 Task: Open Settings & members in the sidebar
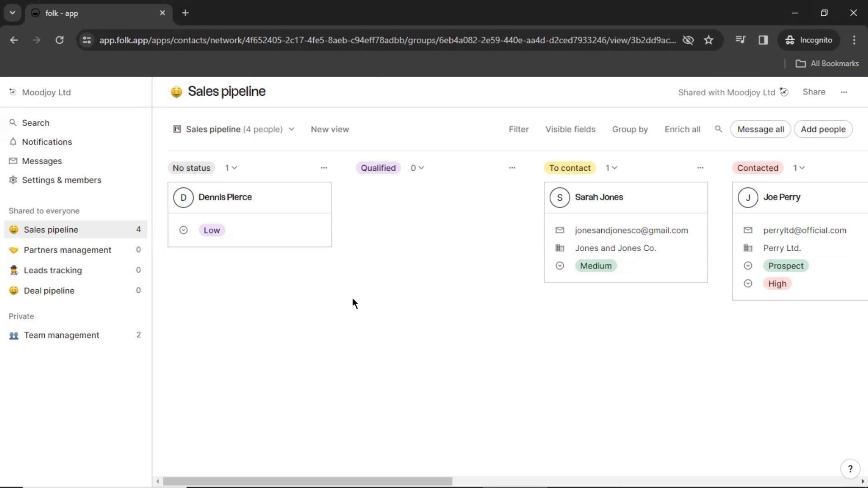click(61, 180)
